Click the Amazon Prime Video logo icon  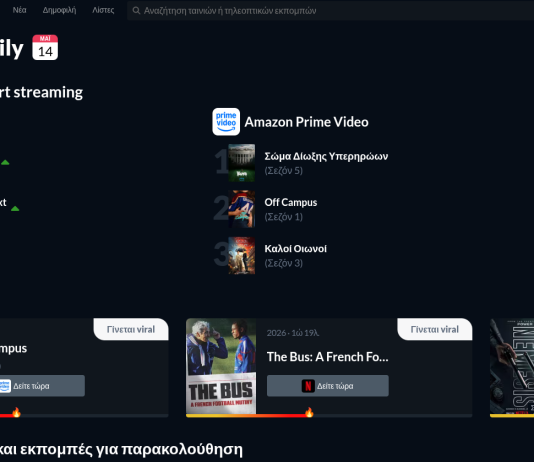[226, 122]
